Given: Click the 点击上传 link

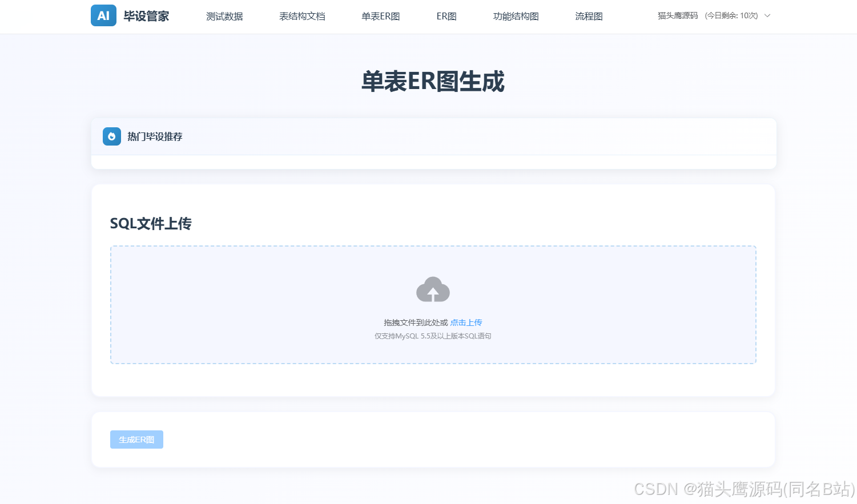Looking at the screenshot, I should click(466, 322).
